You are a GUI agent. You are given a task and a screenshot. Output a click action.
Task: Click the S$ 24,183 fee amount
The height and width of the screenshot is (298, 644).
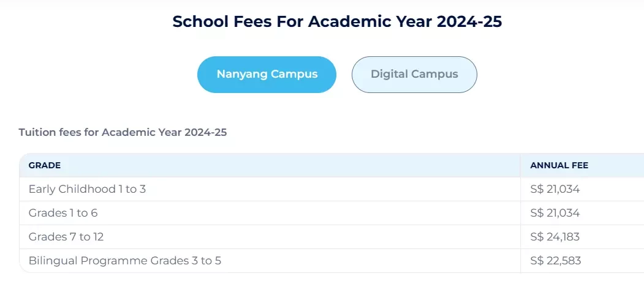tap(555, 237)
